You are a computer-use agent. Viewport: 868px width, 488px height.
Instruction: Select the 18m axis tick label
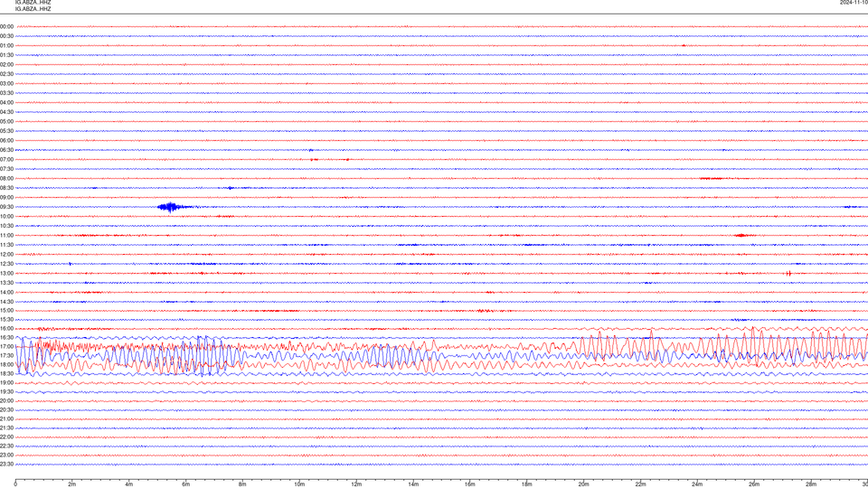click(x=527, y=484)
